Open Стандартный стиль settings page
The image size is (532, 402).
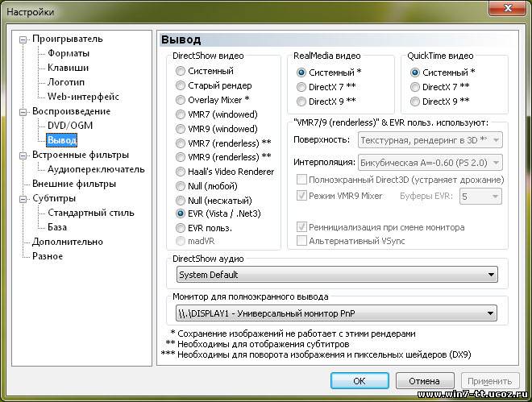tap(91, 213)
